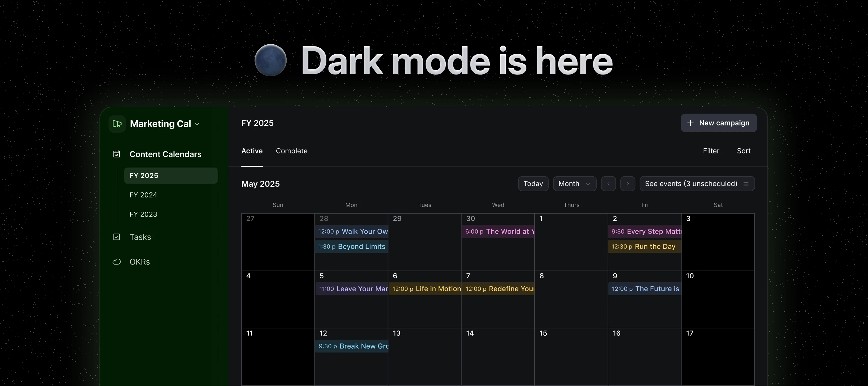This screenshot has width=868, height=386.
Task: Select the FY 2024 calendar
Action: (143, 195)
